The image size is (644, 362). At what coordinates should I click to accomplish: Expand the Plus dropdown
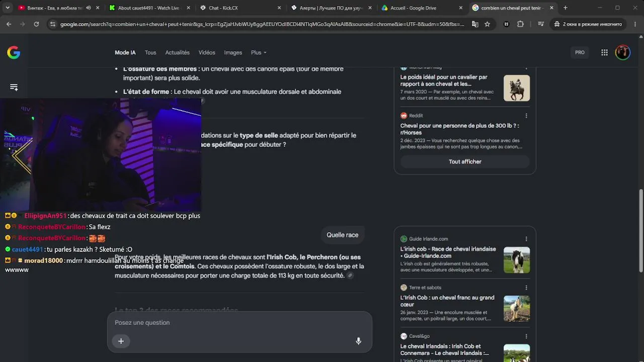pyautogui.click(x=259, y=53)
